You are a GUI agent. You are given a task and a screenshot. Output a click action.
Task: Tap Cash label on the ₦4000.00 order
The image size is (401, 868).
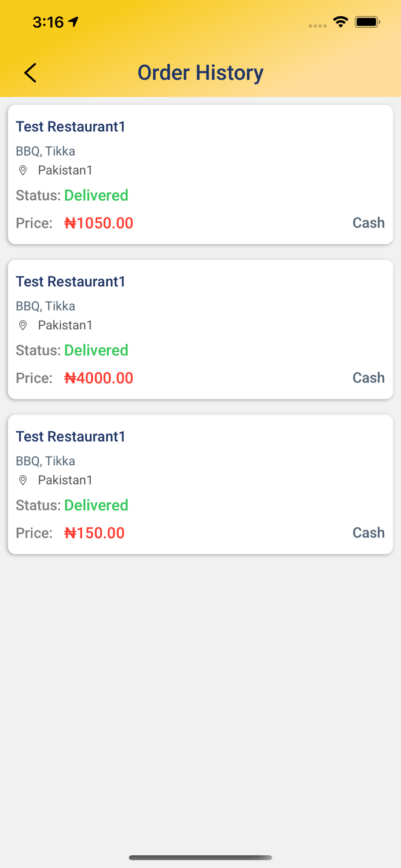[x=369, y=378]
